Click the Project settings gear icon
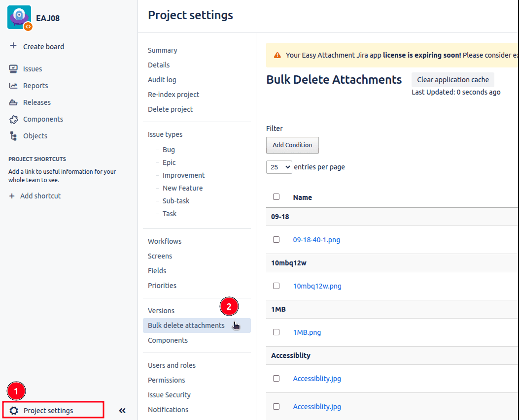519x420 pixels. (x=14, y=411)
